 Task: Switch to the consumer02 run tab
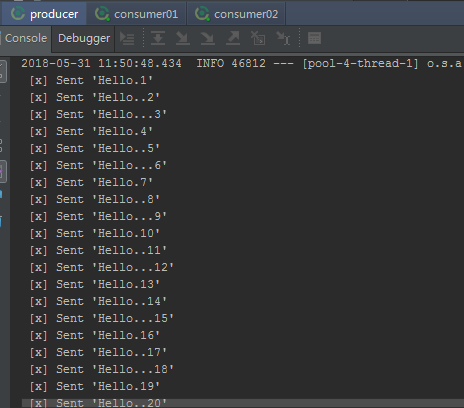click(x=236, y=14)
